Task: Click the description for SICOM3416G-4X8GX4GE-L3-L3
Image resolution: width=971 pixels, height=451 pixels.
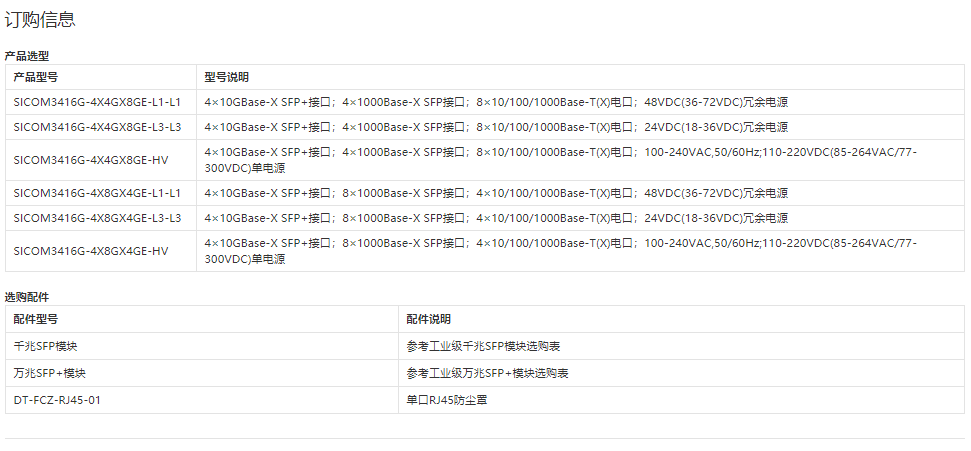Action: click(495, 218)
